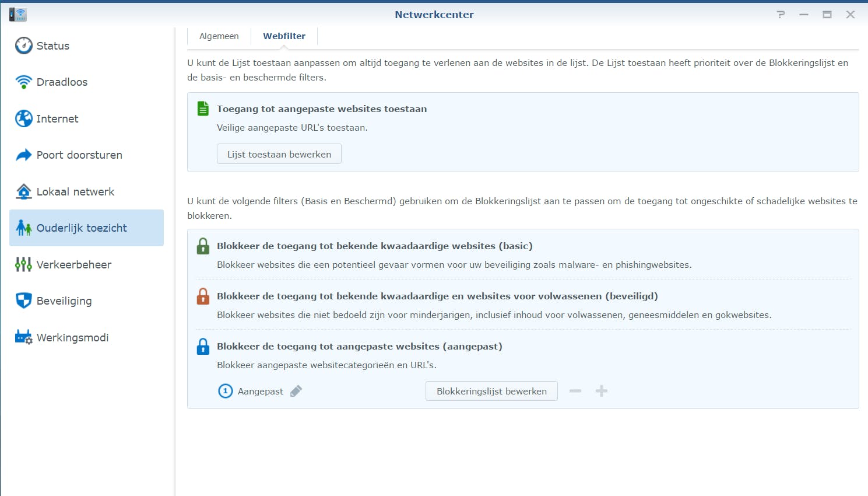Click the Internet globe icon
This screenshot has height=496, width=868.
(x=24, y=118)
